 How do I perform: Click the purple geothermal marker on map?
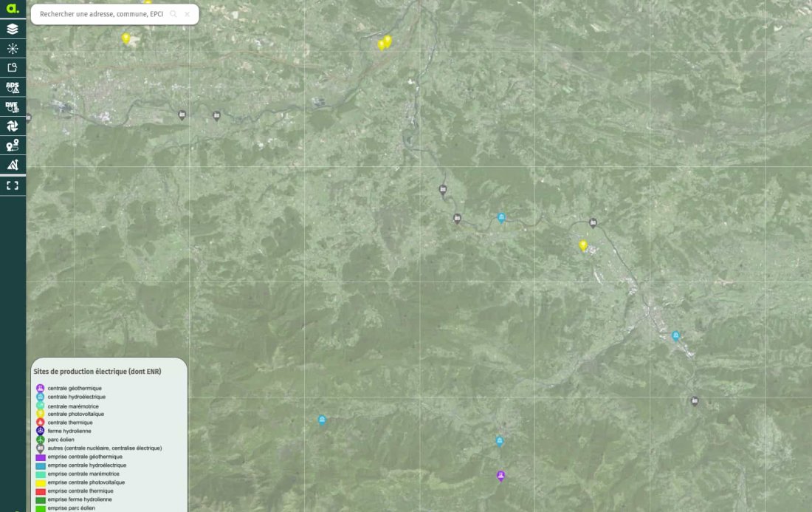coord(500,476)
